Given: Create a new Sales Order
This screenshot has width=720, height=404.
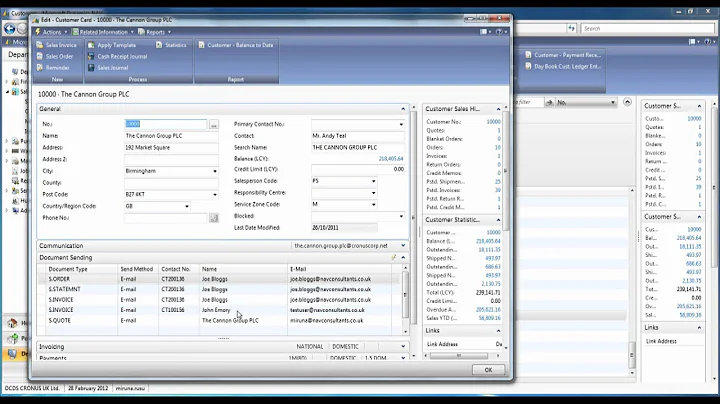Looking at the screenshot, I should coord(55,56).
